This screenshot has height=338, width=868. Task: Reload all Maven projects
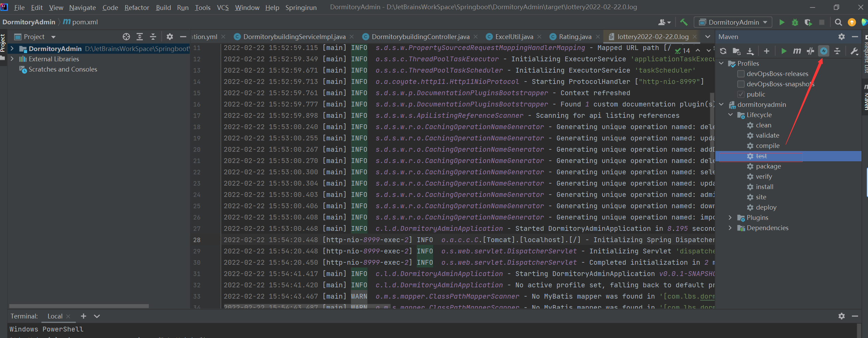(723, 51)
